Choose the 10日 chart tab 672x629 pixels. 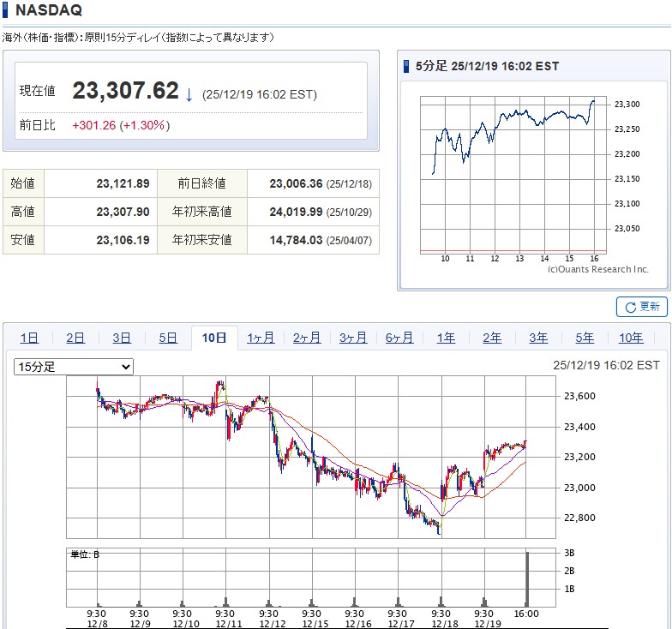[x=214, y=338]
